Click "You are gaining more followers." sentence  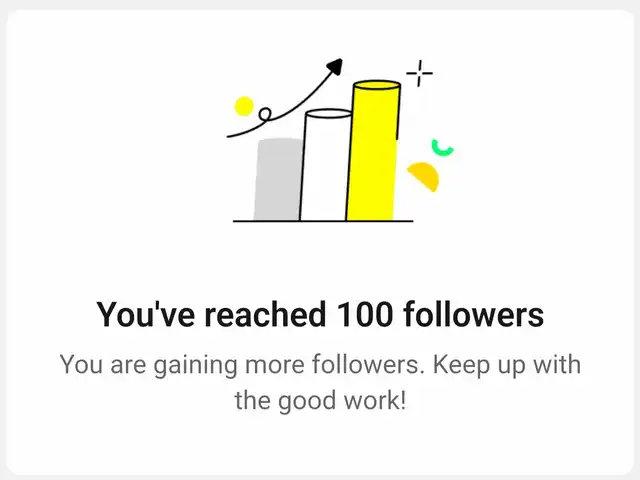click(x=240, y=364)
